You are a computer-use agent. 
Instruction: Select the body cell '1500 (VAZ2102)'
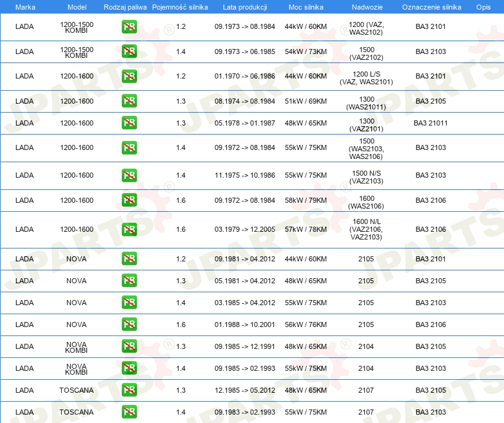coord(367,53)
